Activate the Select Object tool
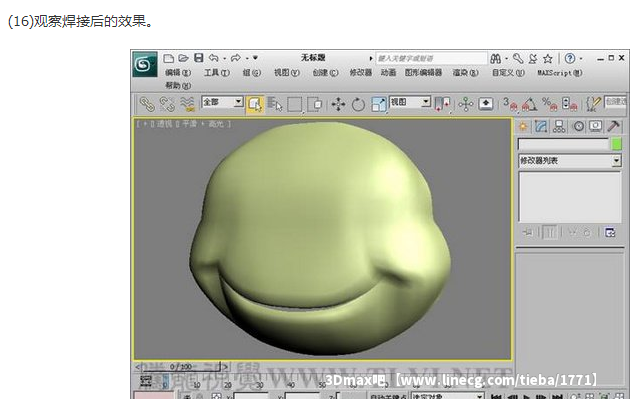 (x=255, y=104)
